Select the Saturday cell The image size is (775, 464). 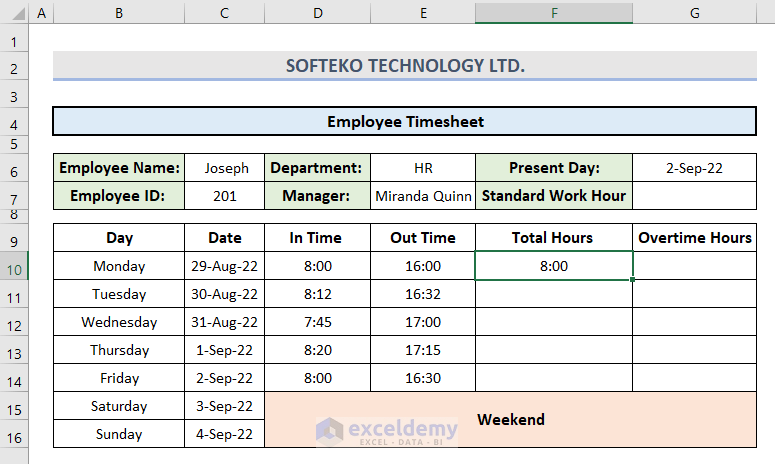pos(119,406)
